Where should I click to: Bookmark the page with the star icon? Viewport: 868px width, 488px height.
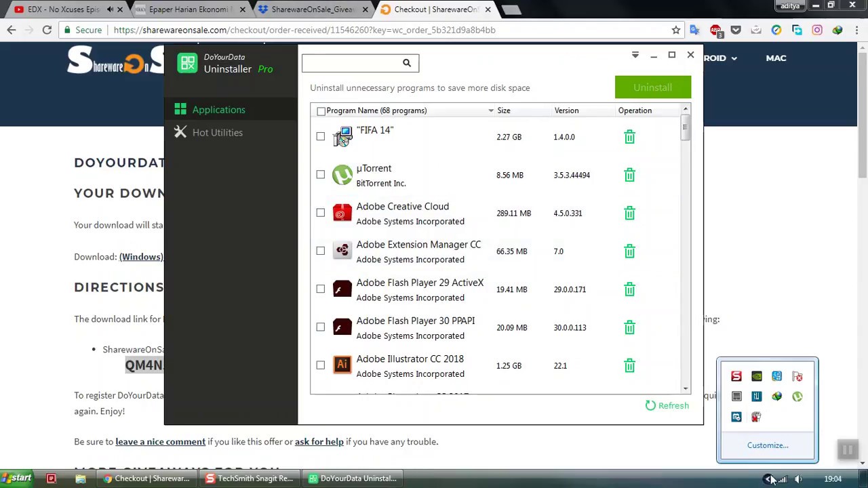click(676, 30)
